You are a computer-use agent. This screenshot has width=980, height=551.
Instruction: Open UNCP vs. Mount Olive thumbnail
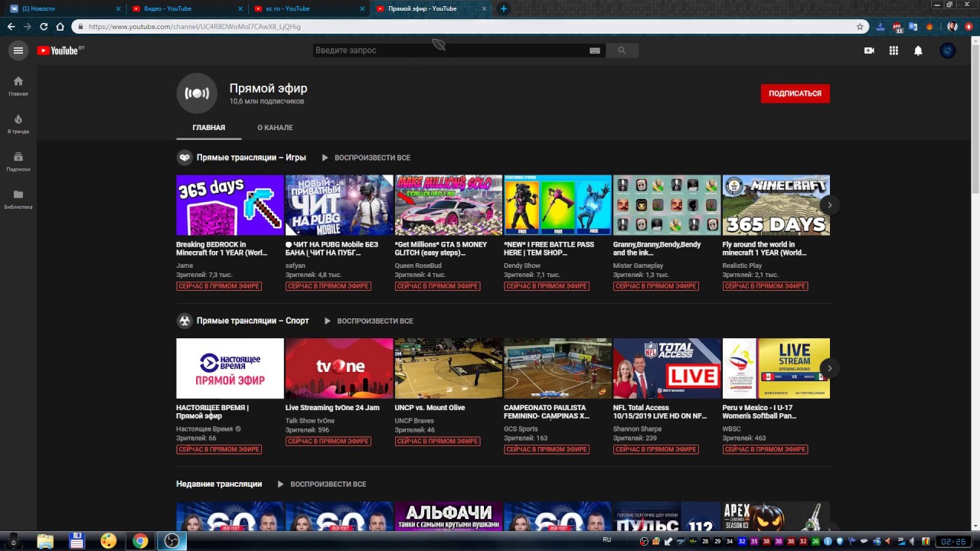[x=449, y=368]
